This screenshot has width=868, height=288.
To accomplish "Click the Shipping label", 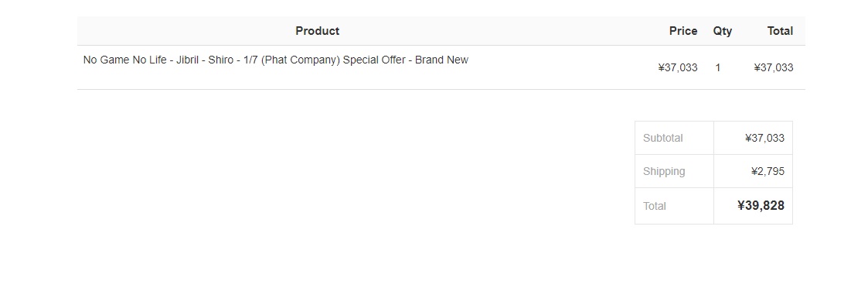I will pos(664,171).
